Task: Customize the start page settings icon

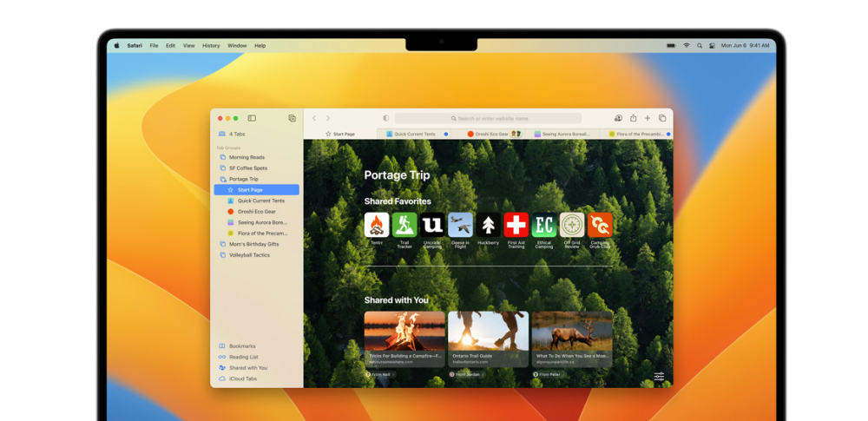Action: point(659,377)
